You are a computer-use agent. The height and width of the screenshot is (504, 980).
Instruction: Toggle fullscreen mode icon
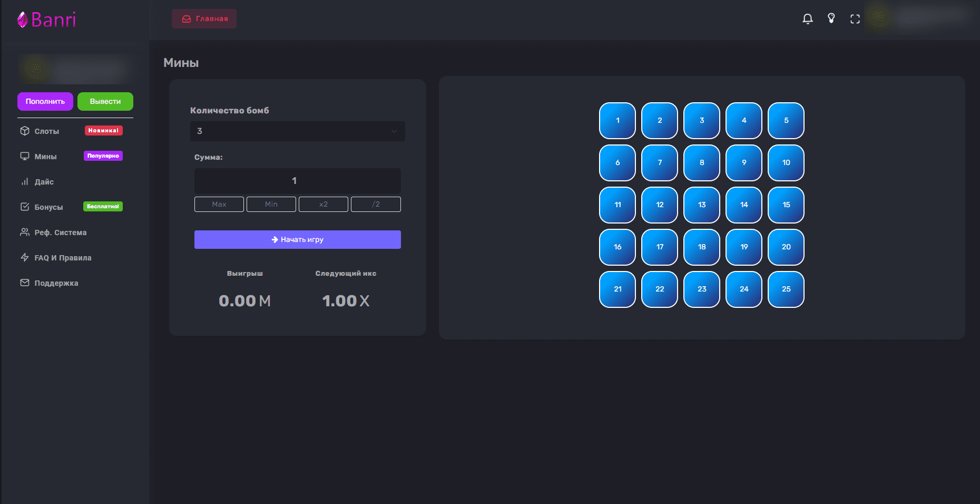(855, 19)
